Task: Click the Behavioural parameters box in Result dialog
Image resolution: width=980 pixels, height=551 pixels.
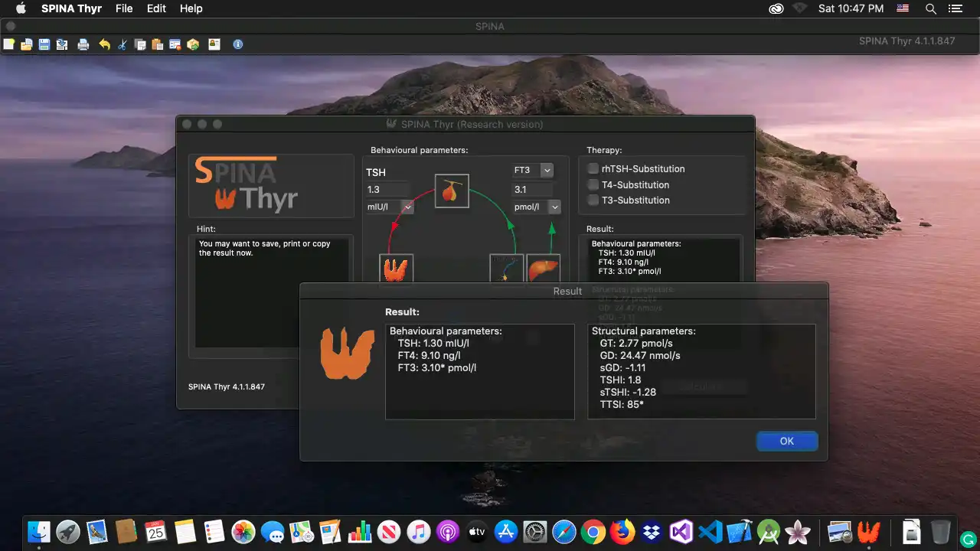Action: click(480, 371)
